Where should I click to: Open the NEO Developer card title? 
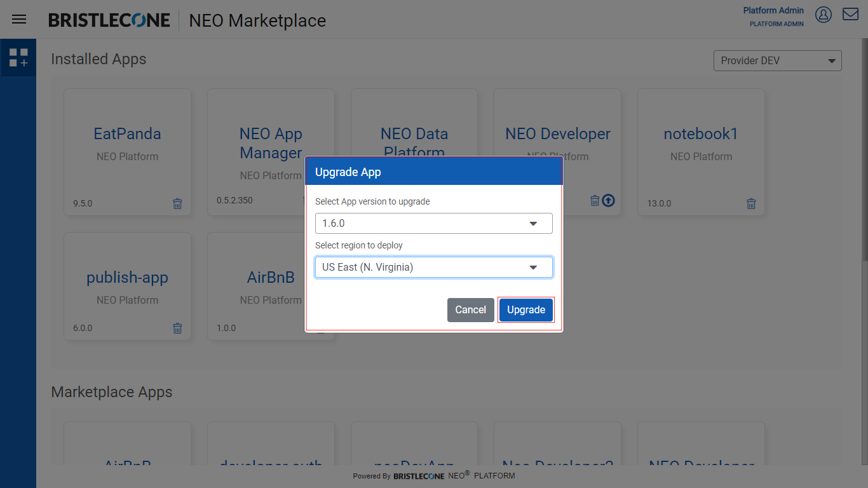(558, 134)
